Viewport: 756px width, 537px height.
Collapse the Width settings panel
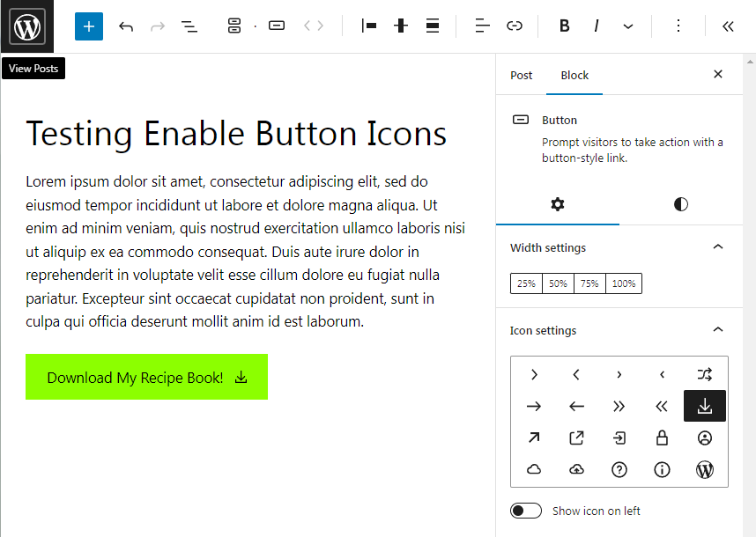click(x=717, y=247)
